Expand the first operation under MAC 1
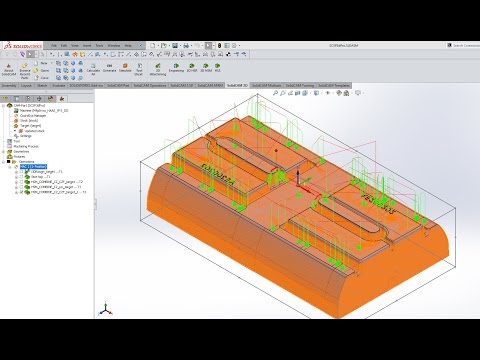Screen dimensions: 480x360 coord(16,172)
